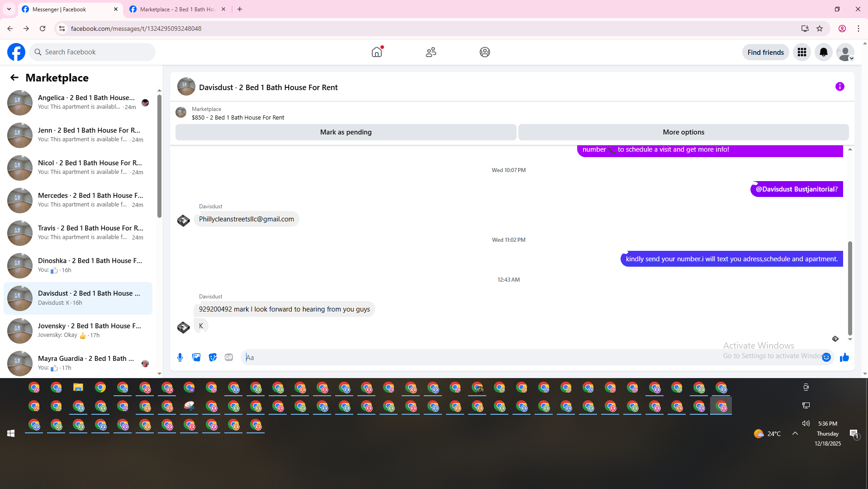Choose a sticker for the message
Screen dimensions: 868x489
click(213, 357)
